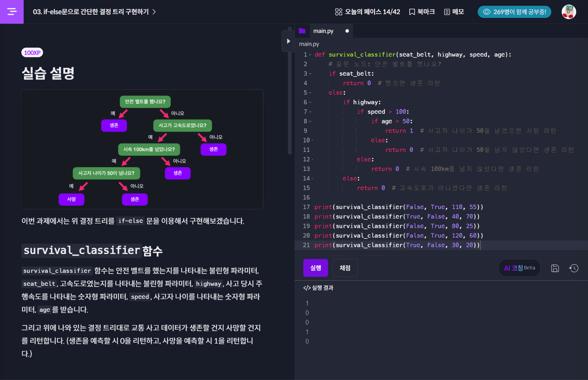
Task: Open the 메모 memo notes
Action: coord(454,12)
